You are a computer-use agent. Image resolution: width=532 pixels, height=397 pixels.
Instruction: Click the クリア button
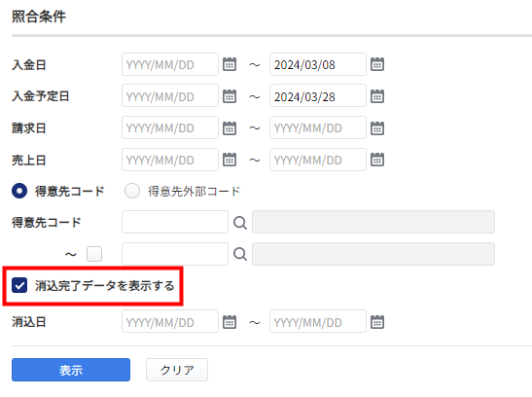pyautogui.click(x=177, y=370)
